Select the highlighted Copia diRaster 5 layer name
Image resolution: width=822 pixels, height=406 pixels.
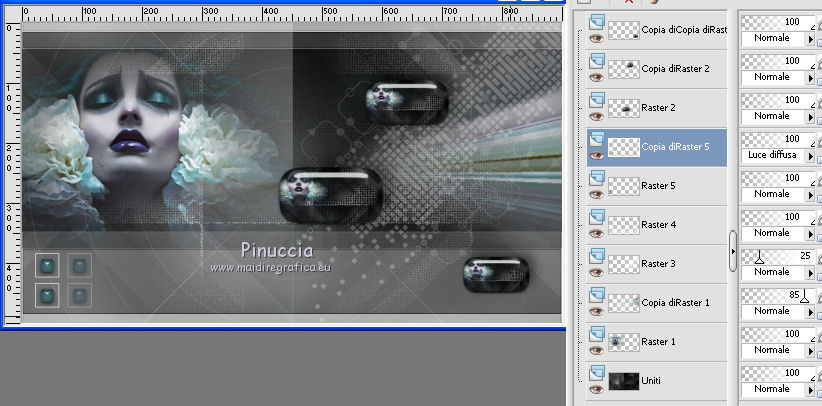tap(675, 147)
